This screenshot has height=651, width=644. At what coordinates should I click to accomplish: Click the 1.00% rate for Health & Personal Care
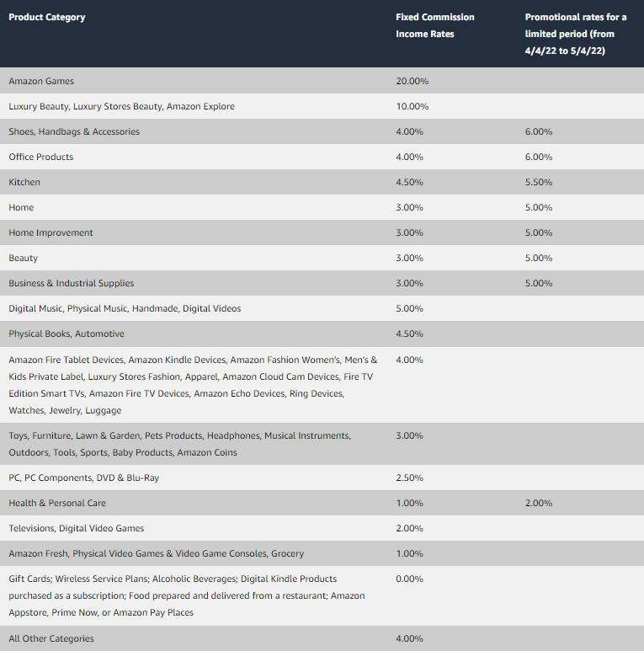pos(409,503)
